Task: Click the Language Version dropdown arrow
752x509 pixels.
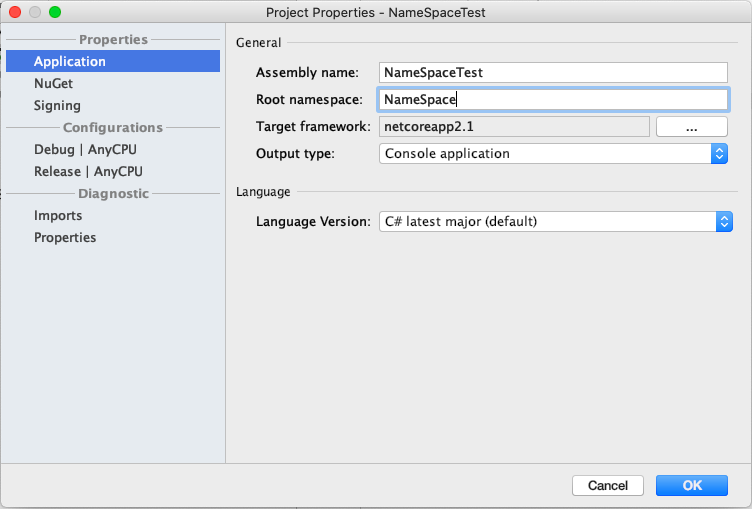Action: (x=725, y=221)
